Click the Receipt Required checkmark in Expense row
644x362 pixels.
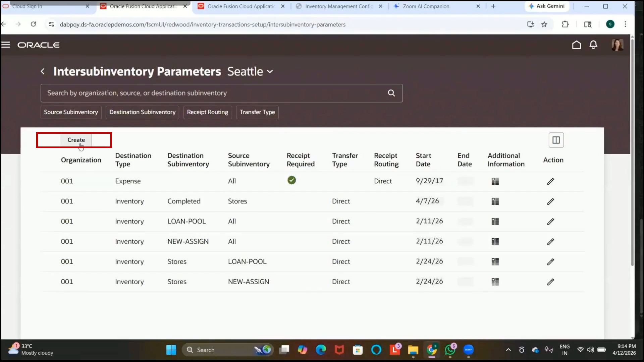coord(291,180)
